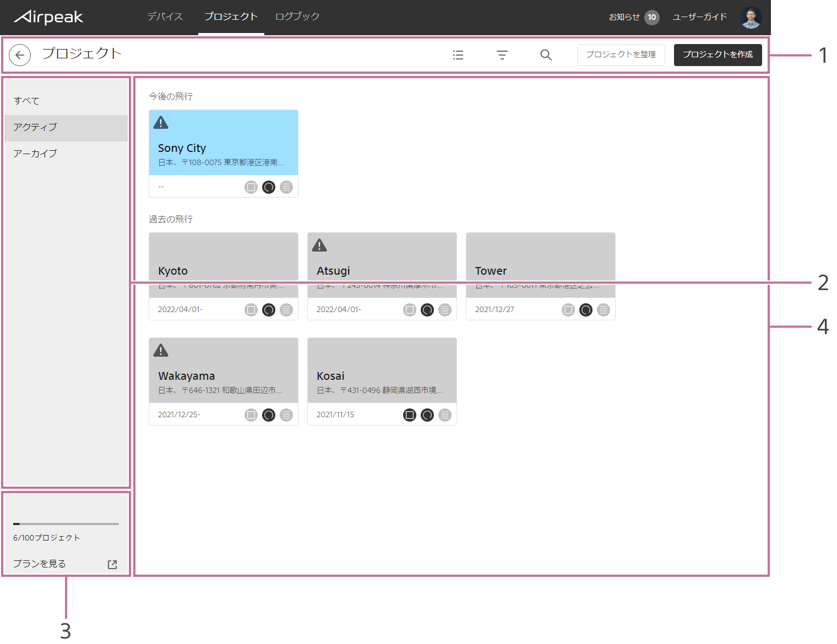Open the filter sort icon
Image resolution: width=837 pixels, height=644 pixels.
click(x=502, y=55)
